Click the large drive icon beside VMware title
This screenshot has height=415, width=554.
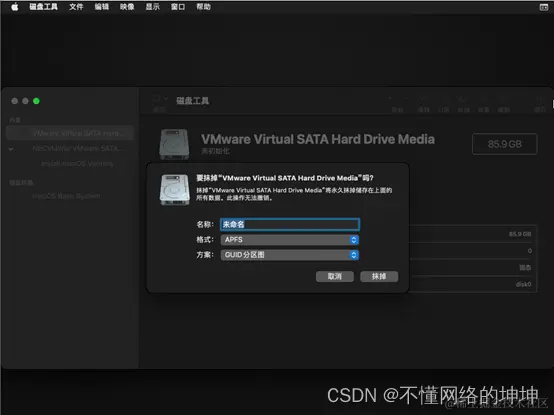coord(175,144)
